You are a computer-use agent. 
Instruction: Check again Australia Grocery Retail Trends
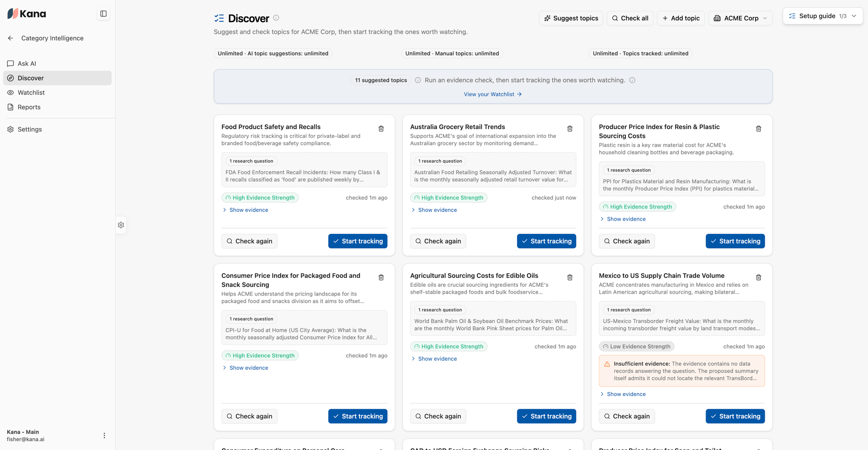coord(438,241)
